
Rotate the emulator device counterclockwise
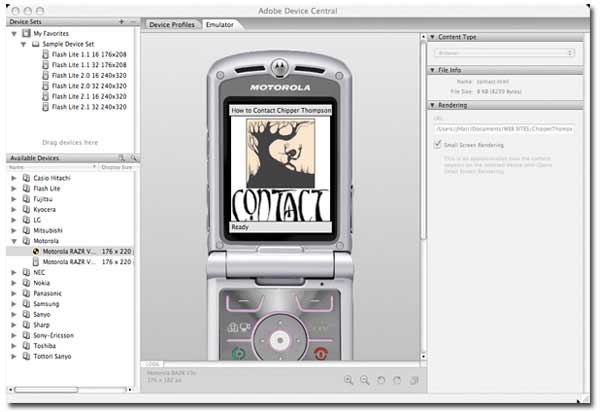(381, 380)
